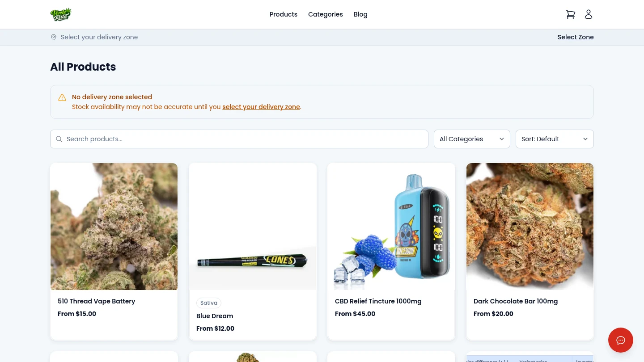Viewport: 644px width, 362px height.
Task: Expand the All Categories dropdown
Action: pos(472,139)
